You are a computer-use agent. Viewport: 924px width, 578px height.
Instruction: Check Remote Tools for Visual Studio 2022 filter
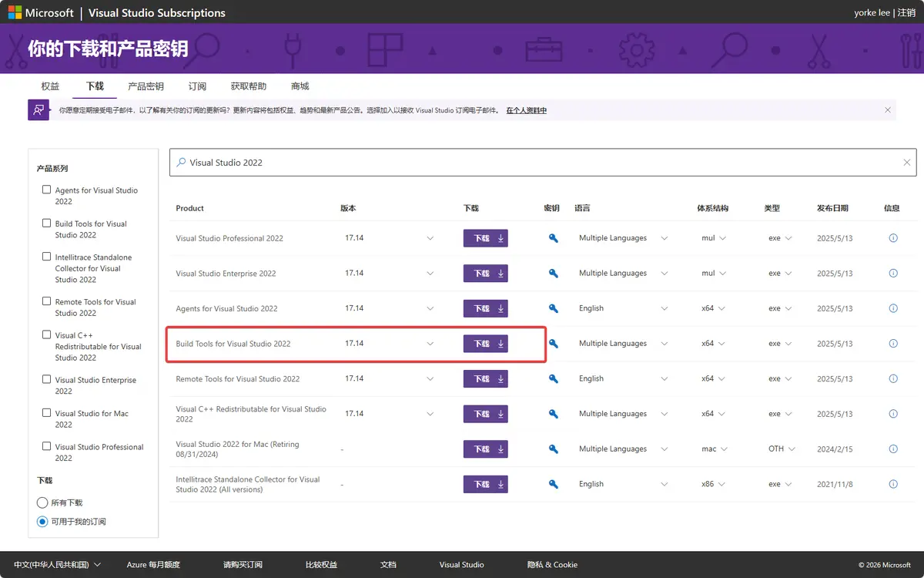(x=47, y=301)
